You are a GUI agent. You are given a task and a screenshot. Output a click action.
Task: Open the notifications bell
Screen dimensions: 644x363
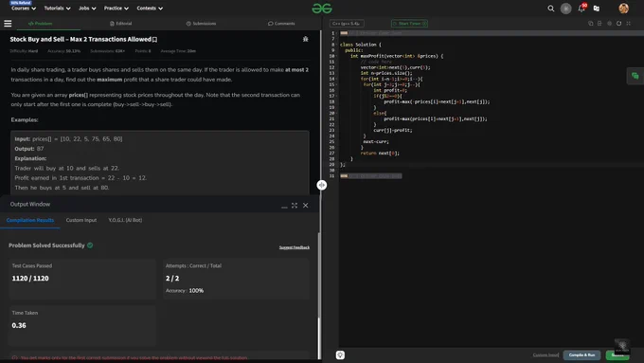[581, 9]
